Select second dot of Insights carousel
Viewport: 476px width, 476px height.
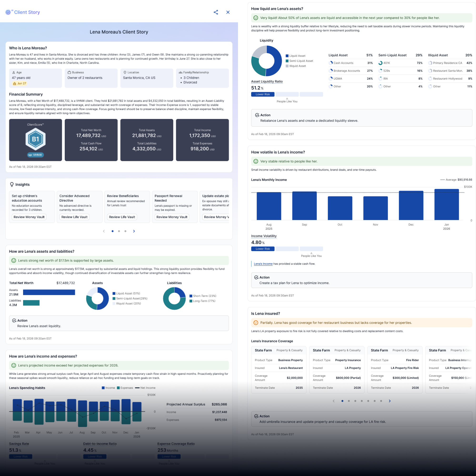coord(119,231)
